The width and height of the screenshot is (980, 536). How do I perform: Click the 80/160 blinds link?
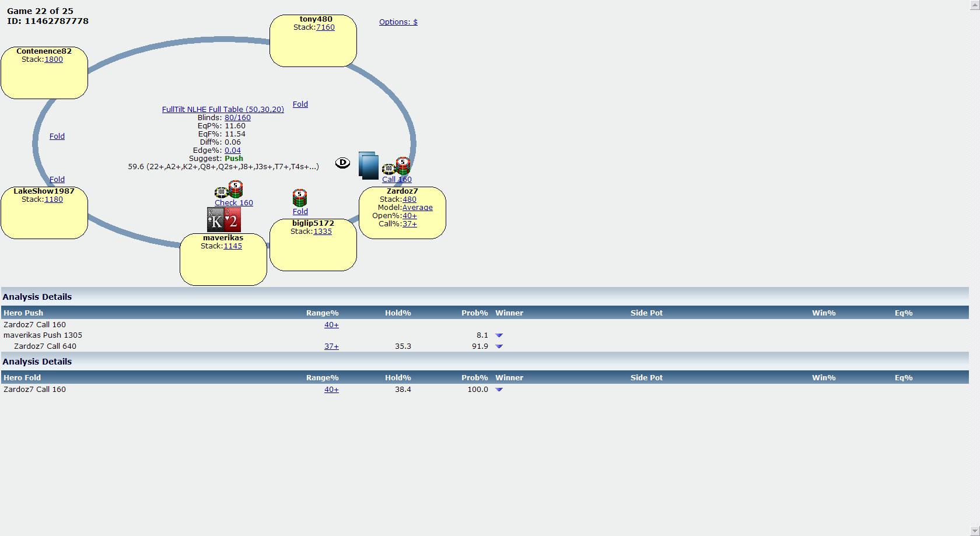click(237, 118)
